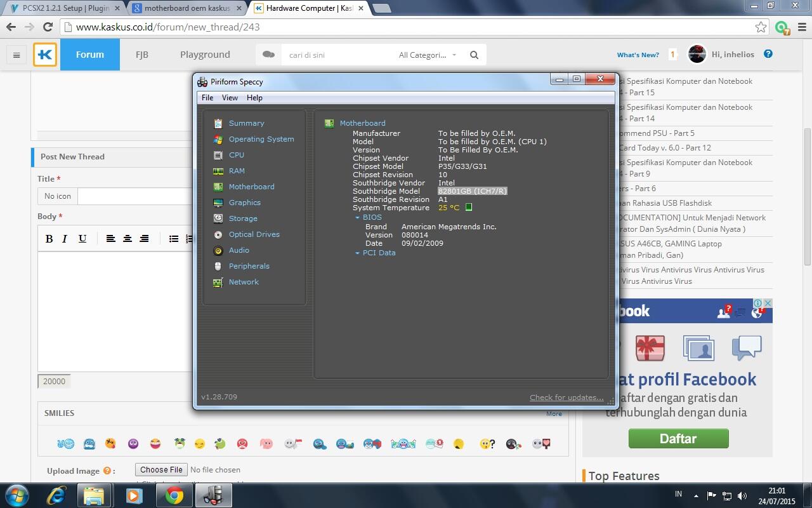Apply Bold formatting in post editor

coord(49,239)
